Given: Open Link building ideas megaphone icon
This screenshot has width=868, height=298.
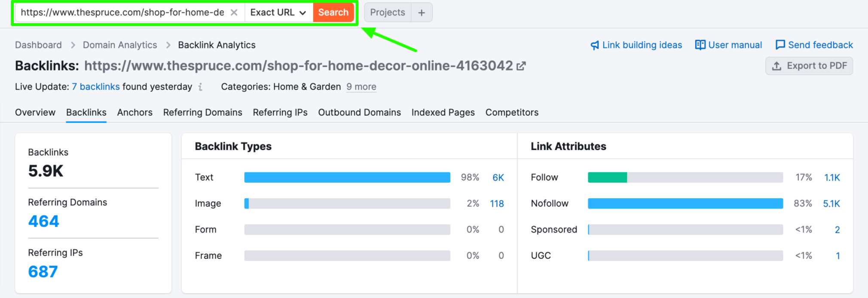Looking at the screenshot, I should pyautogui.click(x=595, y=45).
